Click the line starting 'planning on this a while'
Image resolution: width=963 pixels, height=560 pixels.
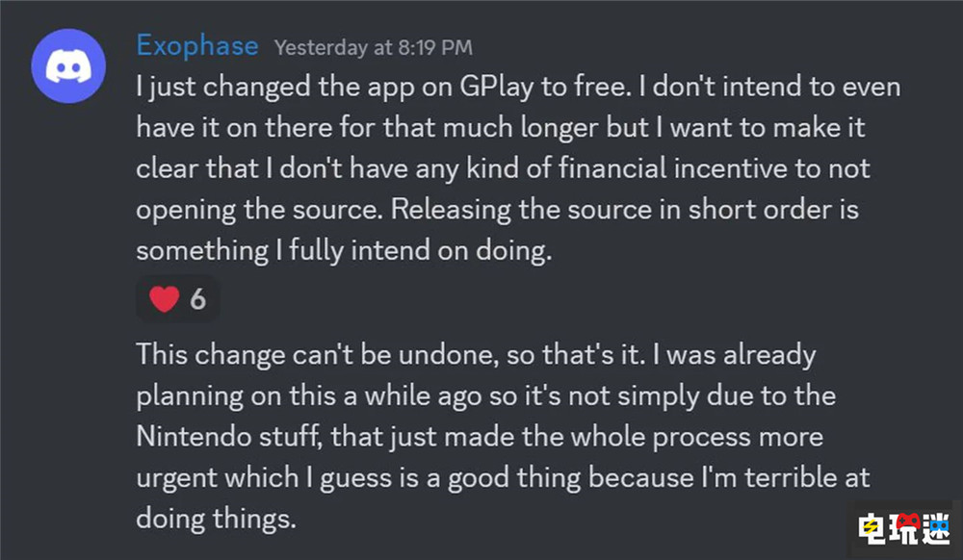coord(485,396)
